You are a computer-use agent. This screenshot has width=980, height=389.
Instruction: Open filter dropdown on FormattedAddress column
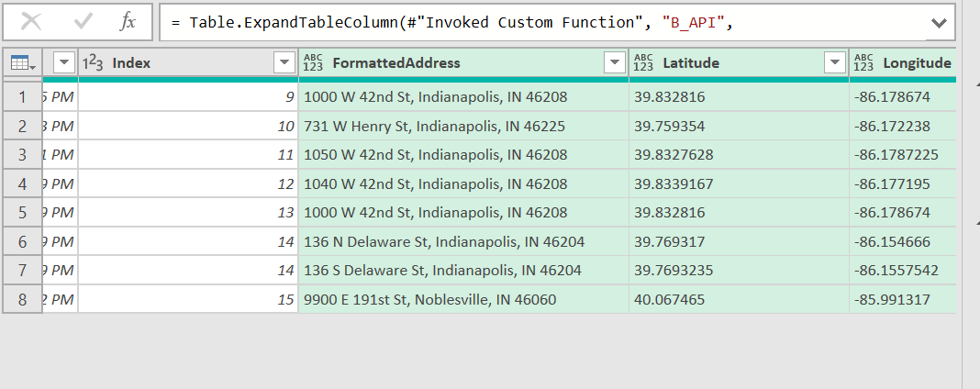[x=615, y=62]
